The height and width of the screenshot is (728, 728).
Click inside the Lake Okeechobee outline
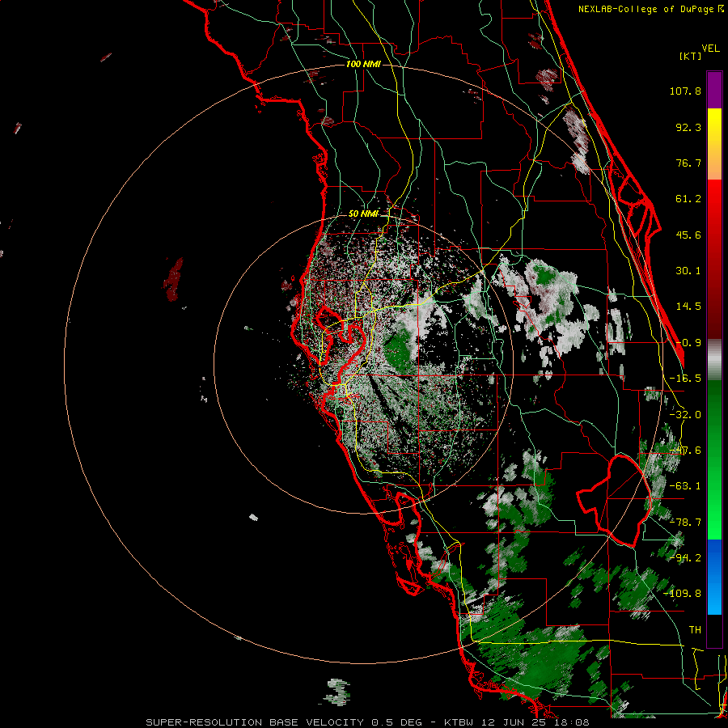(616, 502)
